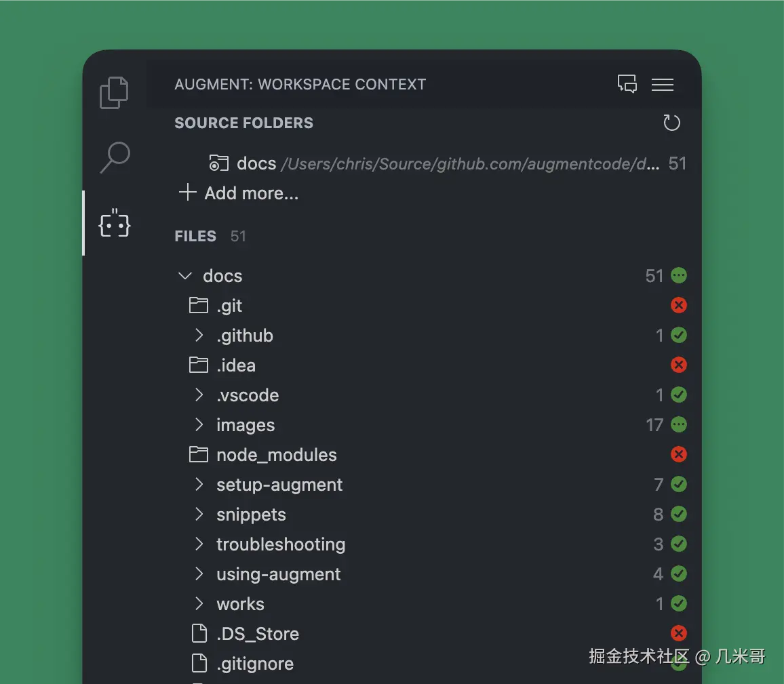Open the panel hamburger menu icon
The width and height of the screenshot is (784, 684).
click(662, 84)
